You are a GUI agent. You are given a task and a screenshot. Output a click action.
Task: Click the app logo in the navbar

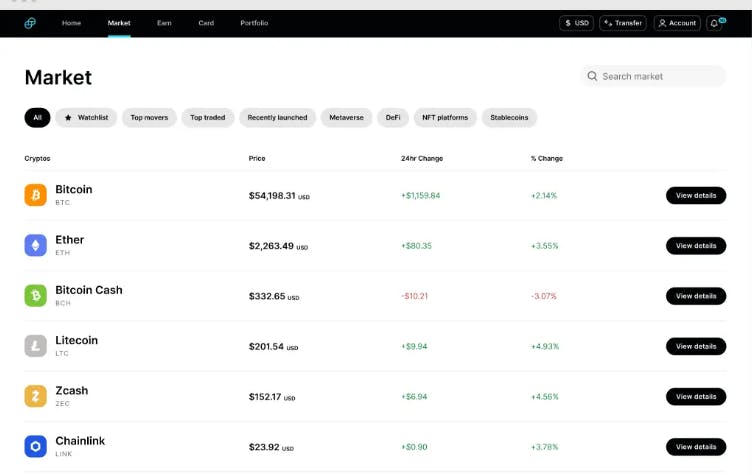(x=30, y=23)
